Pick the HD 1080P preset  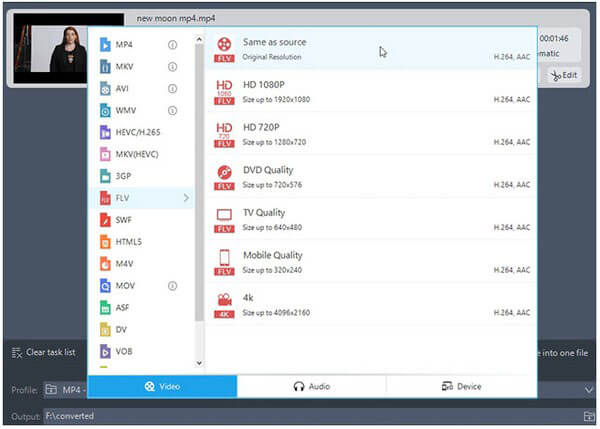click(x=371, y=92)
